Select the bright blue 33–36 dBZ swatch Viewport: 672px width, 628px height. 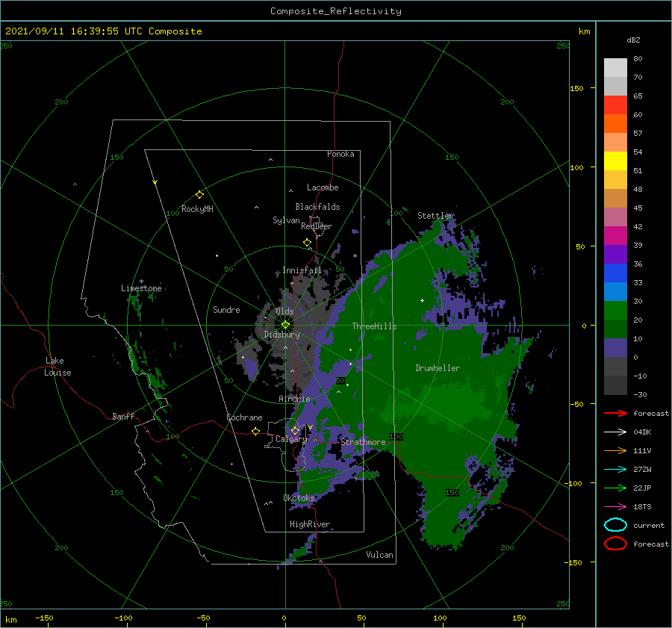(x=615, y=273)
